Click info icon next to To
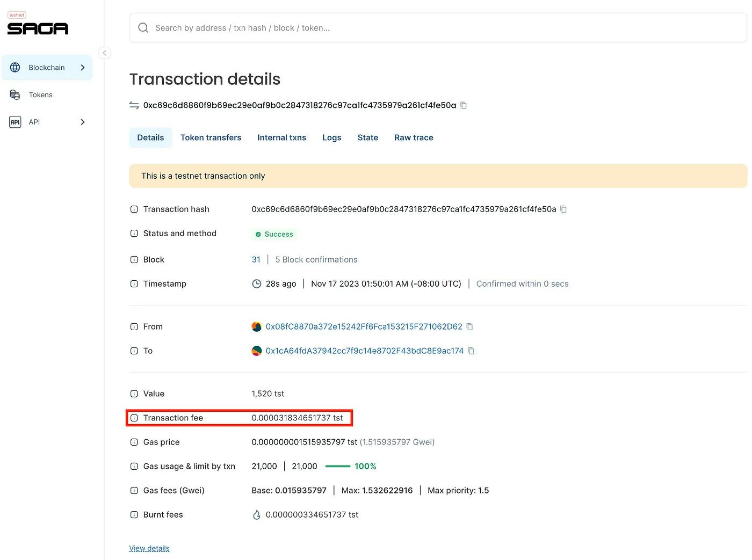The height and width of the screenshot is (560, 752). [134, 351]
